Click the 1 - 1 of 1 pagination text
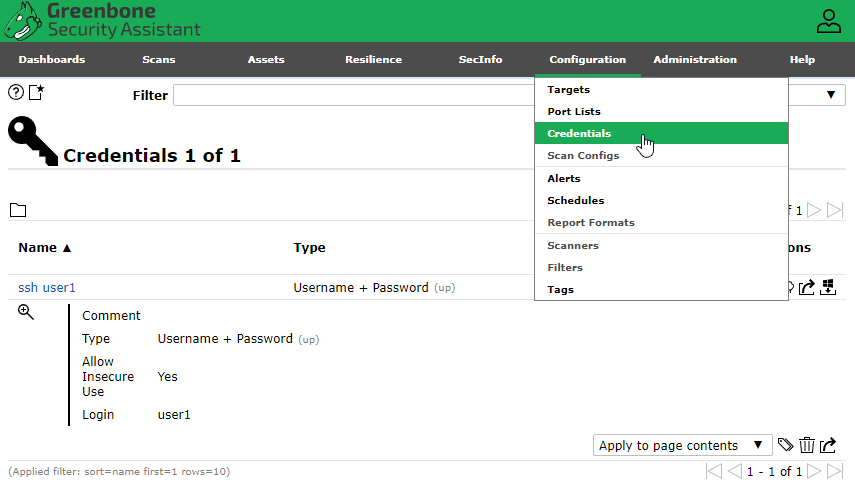Screen dimensions: 855x486 [774, 471]
